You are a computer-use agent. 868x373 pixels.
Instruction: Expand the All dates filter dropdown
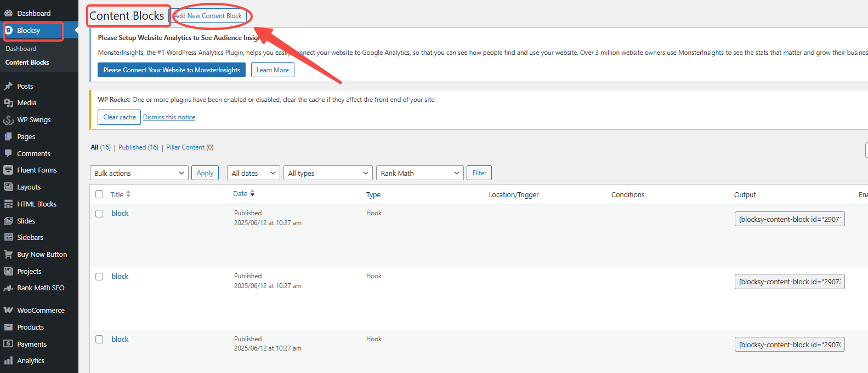point(253,173)
